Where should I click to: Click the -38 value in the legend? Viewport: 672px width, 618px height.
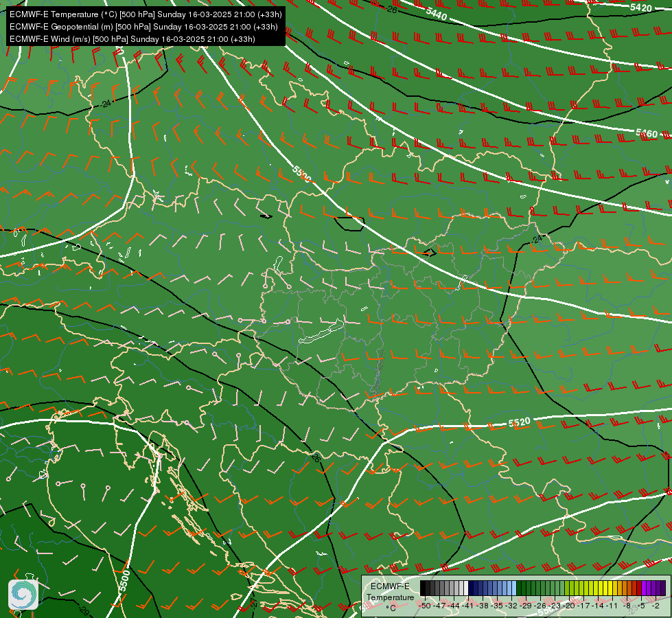pos(482,606)
